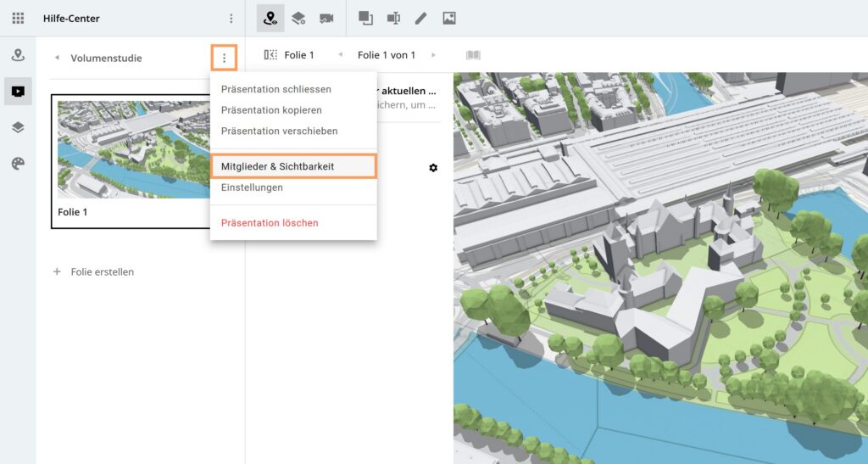Viewport: 868px width, 464px height.
Task: Open the layers panel in left sidebar
Action: tap(18, 127)
